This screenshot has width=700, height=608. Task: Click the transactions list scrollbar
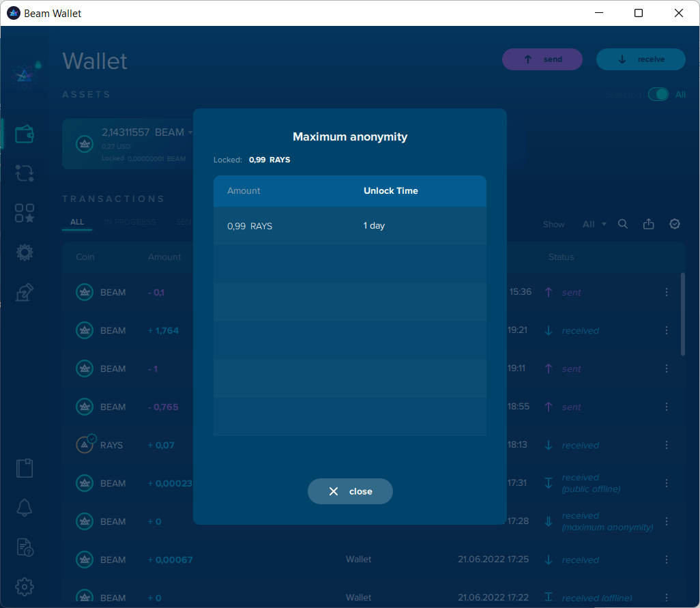click(682, 314)
